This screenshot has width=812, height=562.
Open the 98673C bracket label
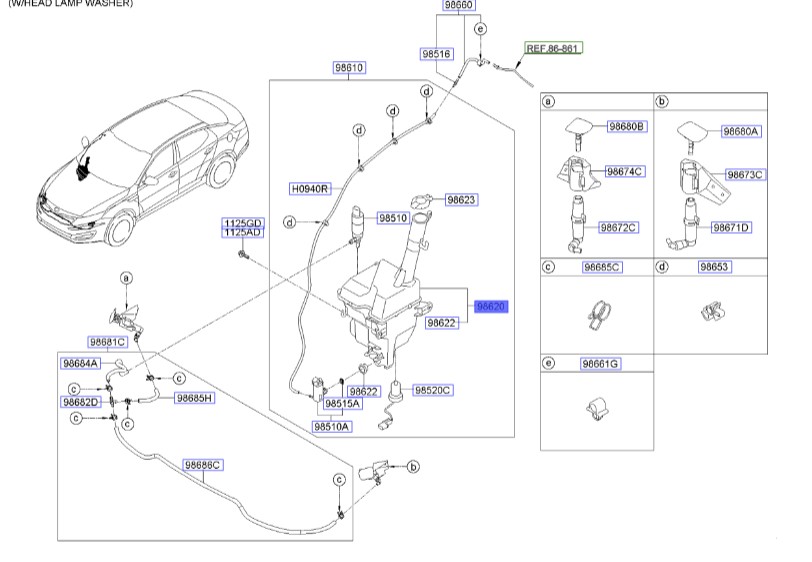(x=745, y=175)
